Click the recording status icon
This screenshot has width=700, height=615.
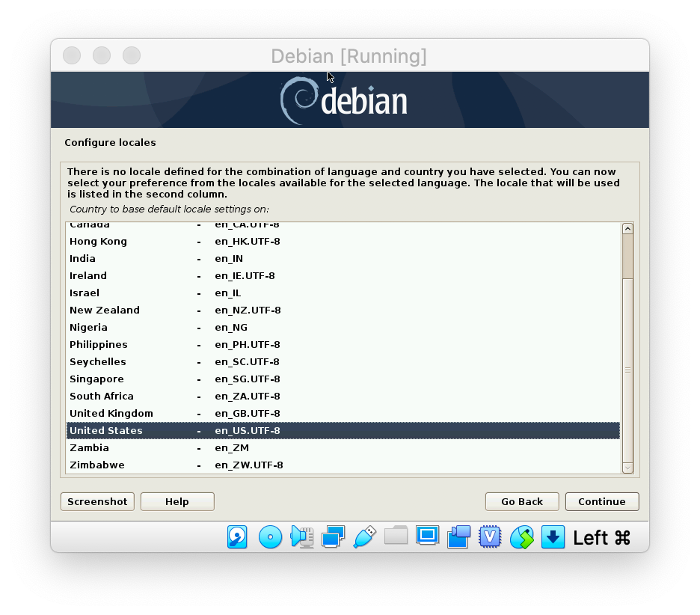(x=459, y=536)
